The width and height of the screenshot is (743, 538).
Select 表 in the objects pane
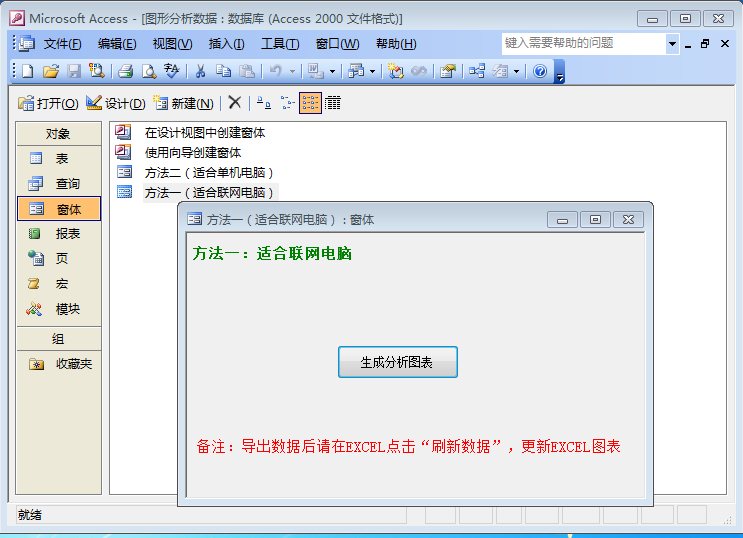[59, 158]
